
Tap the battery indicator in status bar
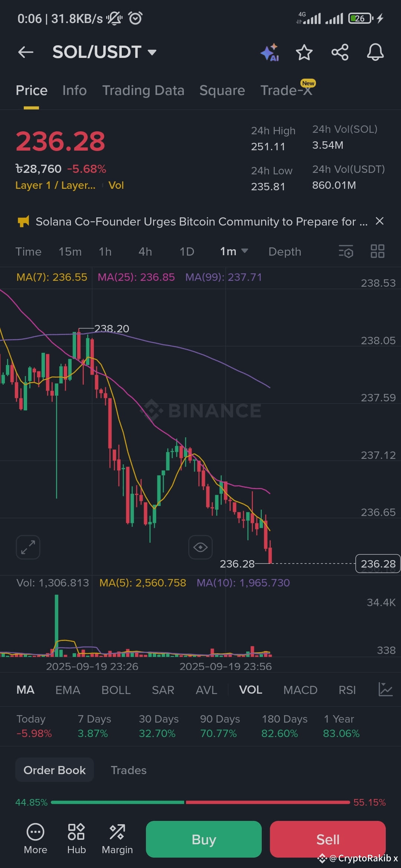coord(360,18)
